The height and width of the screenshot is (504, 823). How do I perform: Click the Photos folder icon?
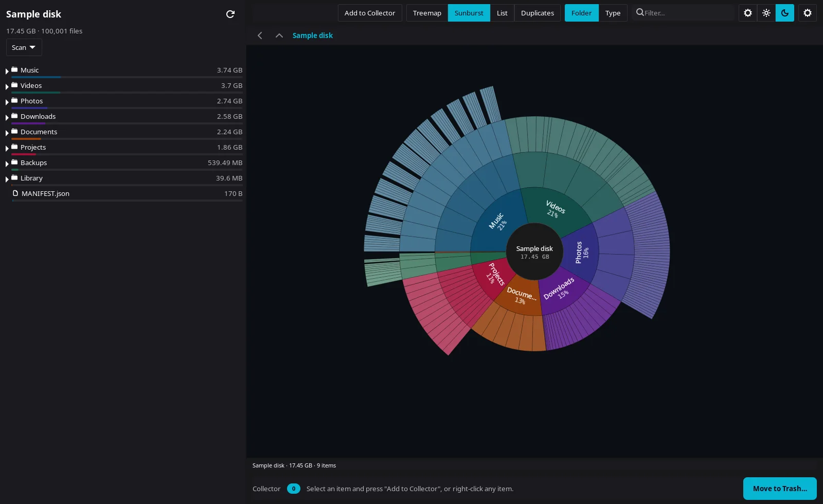(x=14, y=100)
